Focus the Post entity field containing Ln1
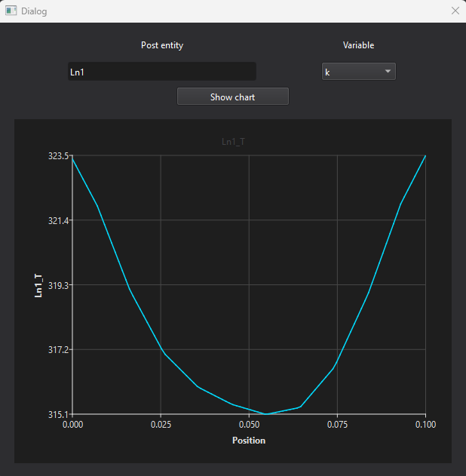466x476 pixels. [x=161, y=72]
